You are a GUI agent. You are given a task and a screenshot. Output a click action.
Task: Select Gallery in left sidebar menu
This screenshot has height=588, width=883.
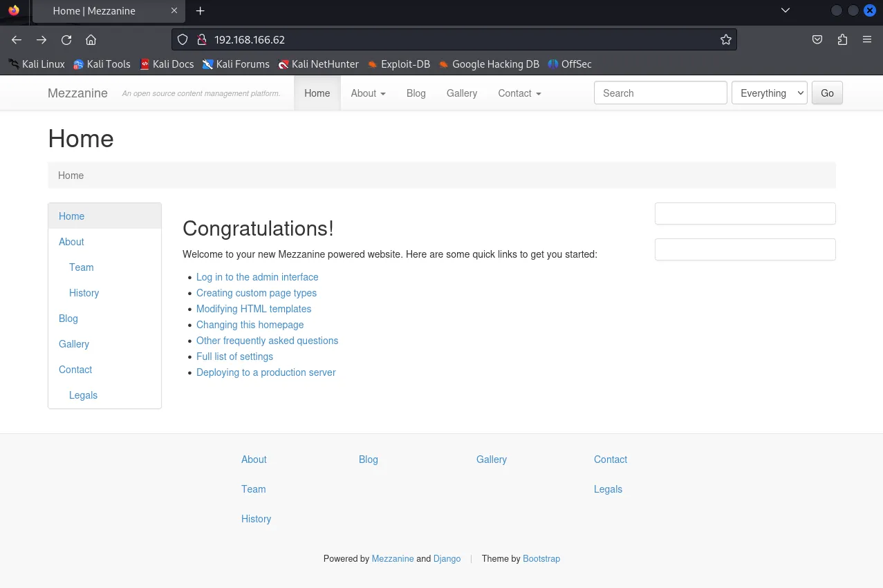tap(104, 344)
